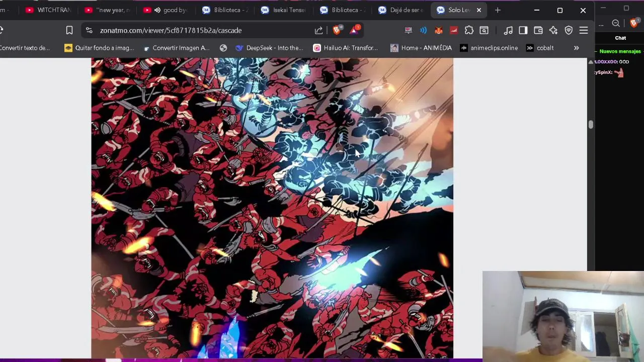Click the page vertical scrollbar thumb

click(x=591, y=125)
